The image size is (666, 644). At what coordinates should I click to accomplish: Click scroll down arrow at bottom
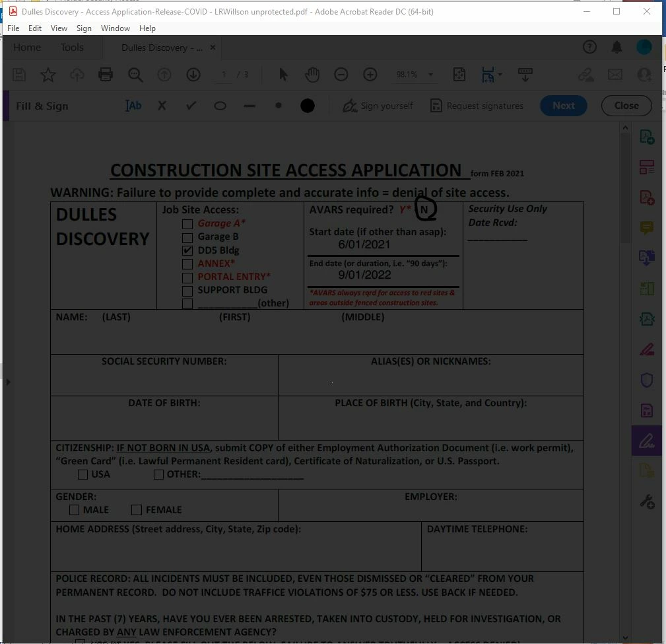pyautogui.click(x=625, y=637)
